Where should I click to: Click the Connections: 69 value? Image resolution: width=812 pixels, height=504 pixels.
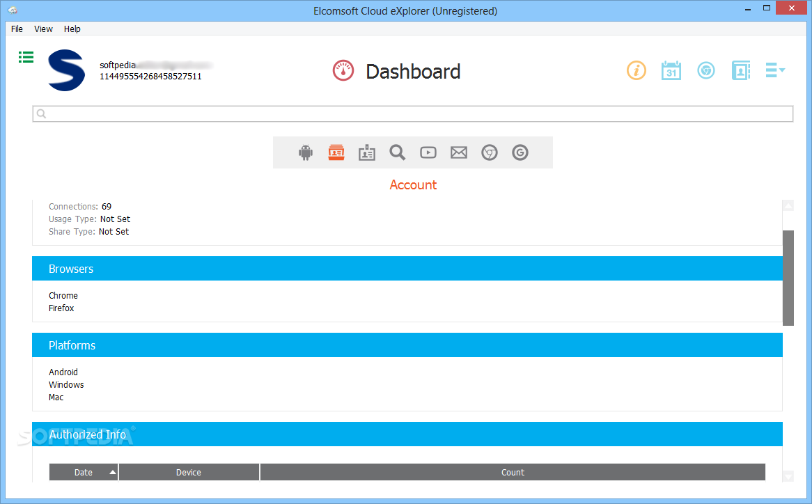pos(106,207)
